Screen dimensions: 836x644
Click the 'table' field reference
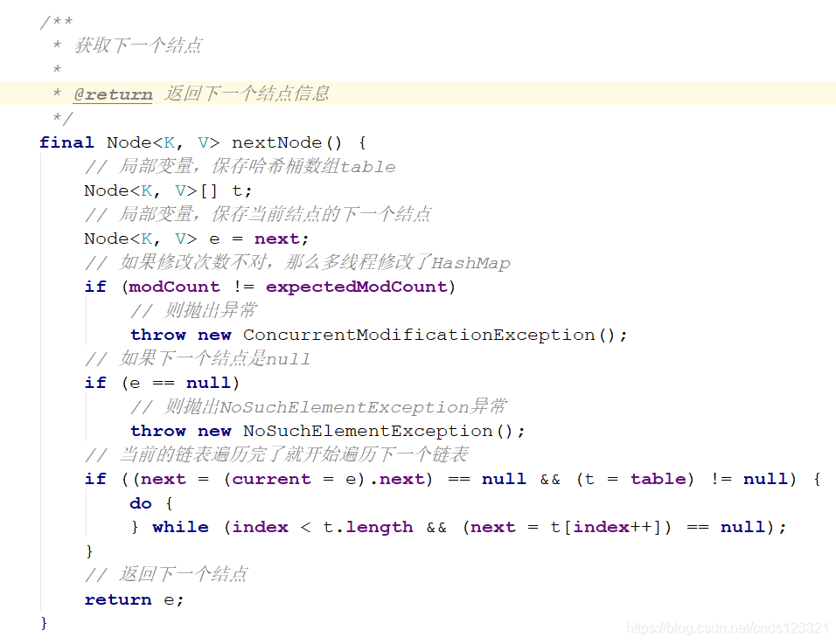(658, 479)
